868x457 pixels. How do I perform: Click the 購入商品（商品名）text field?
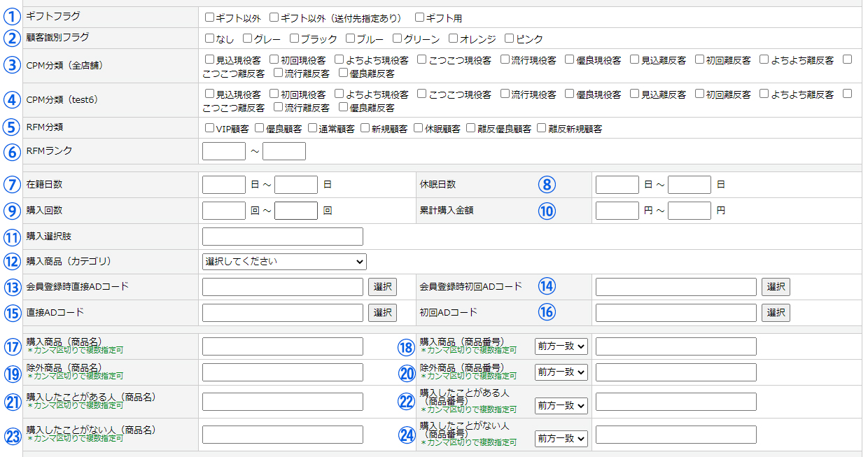tap(283, 346)
